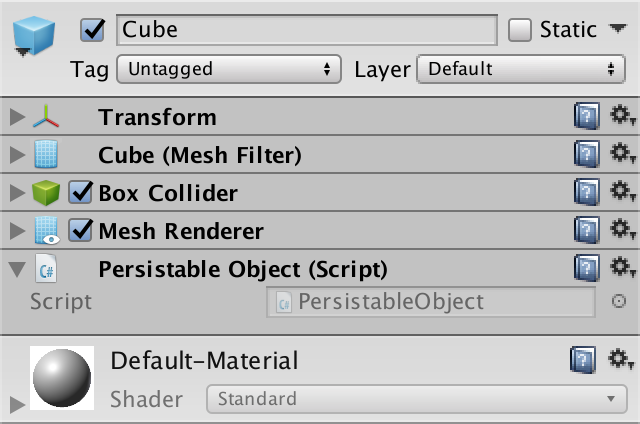640x424 pixels.
Task: Open the Layer dropdown showing Default
Action: click(x=520, y=70)
